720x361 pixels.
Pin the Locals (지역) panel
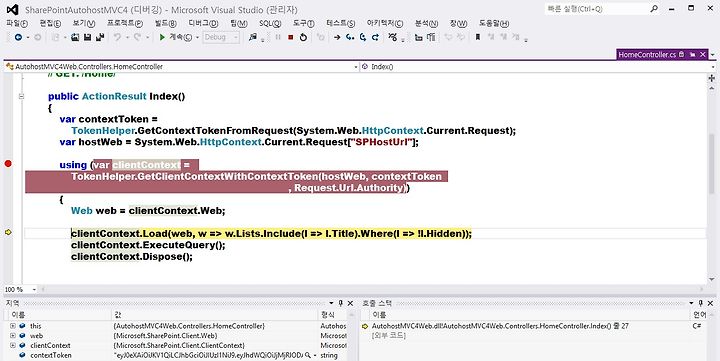point(340,303)
